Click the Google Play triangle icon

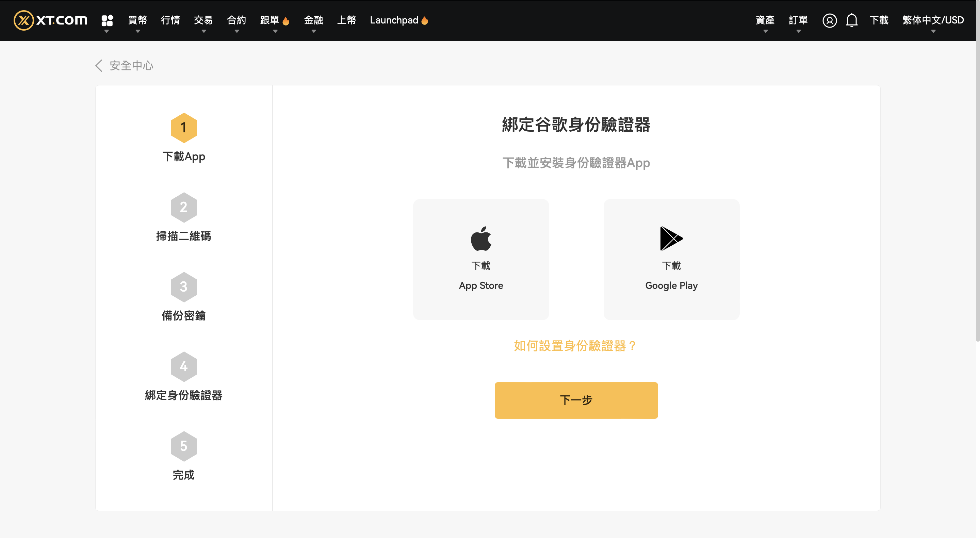coord(671,239)
